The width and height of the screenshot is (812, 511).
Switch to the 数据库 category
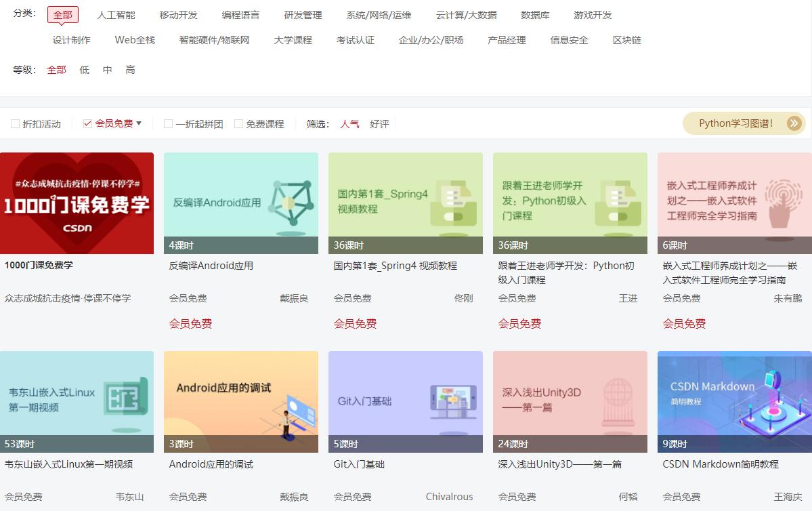(x=535, y=15)
